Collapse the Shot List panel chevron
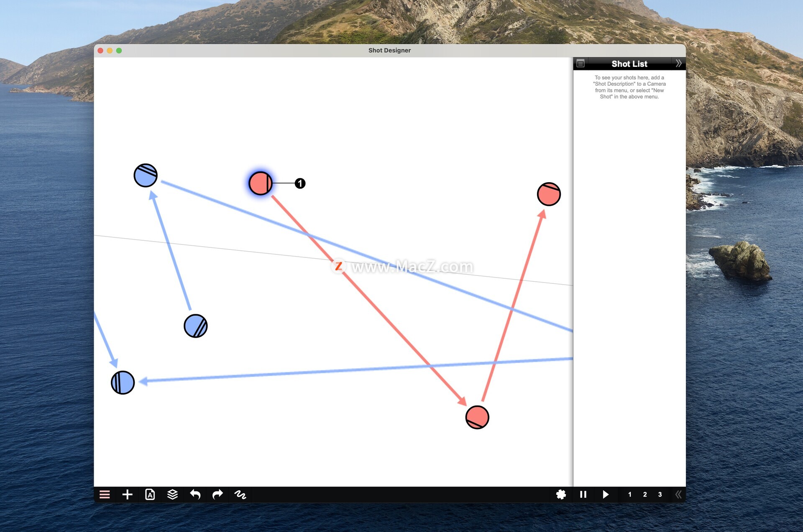This screenshot has width=803, height=532. [x=678, y=64]
